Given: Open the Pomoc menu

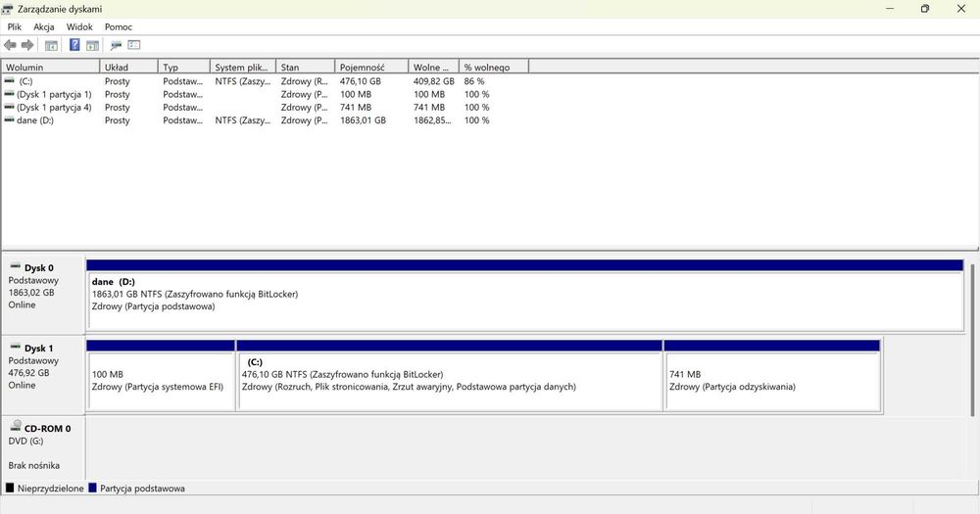Looking at the screenshot, I should 119,26.
